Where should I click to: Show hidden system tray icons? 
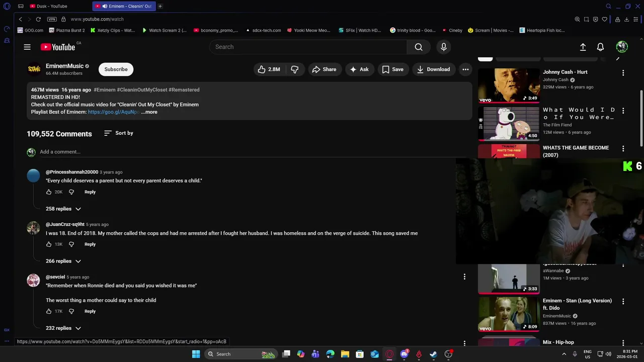coord(565,354)
